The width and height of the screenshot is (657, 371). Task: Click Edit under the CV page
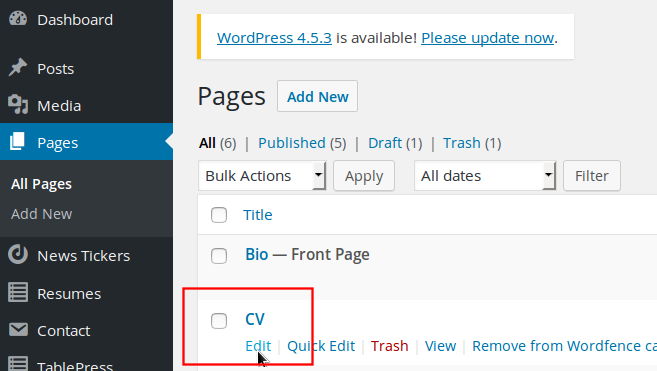click(258, 346)
